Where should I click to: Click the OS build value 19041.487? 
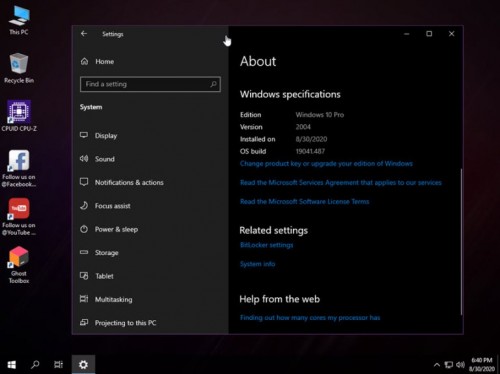[x=310, y=151]
